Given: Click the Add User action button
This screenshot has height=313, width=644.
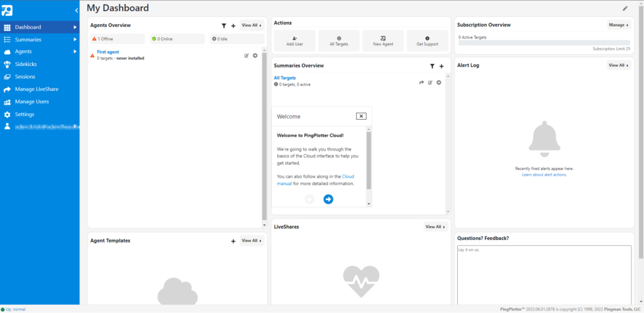Looking at the screenshot, I should coord(294,41).
